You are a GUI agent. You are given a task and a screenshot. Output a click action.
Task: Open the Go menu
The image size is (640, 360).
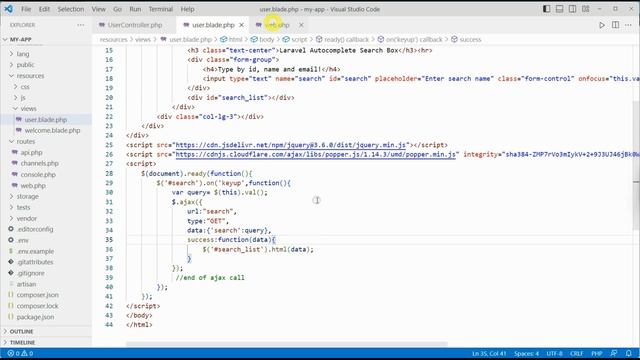[x=118, y=9]
